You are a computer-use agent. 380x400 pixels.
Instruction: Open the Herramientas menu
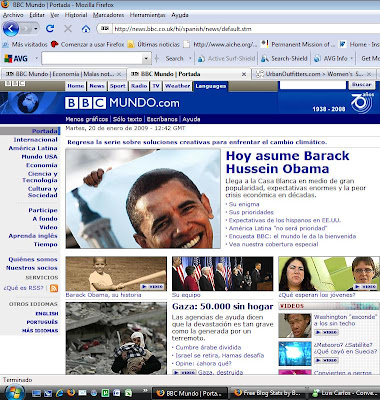pos(147,15)
